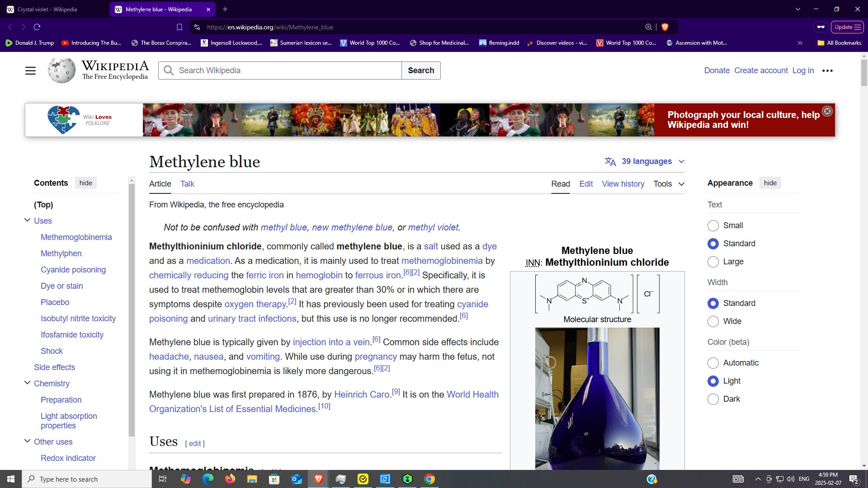Click the contents sidebar scrollbar
This screenshot has width=868, height=488.
click(132, 310)
